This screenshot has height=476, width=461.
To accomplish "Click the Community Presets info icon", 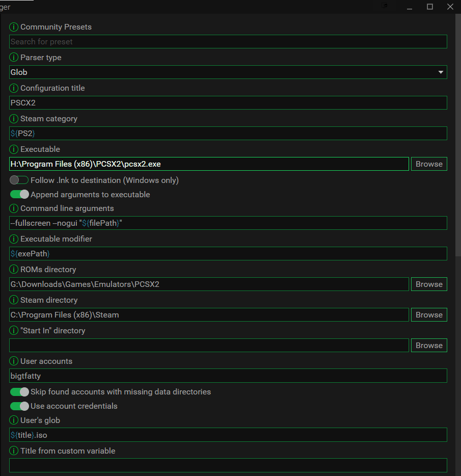I will point(13,27).
